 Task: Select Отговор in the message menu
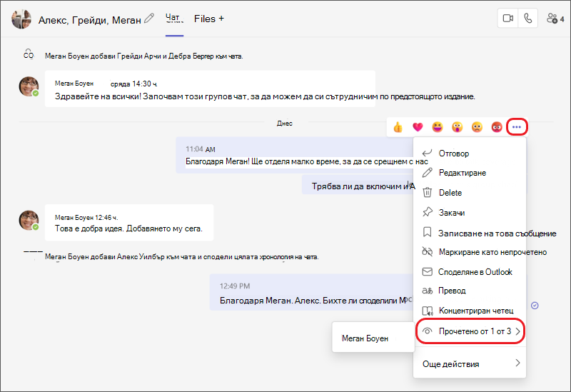470,154
